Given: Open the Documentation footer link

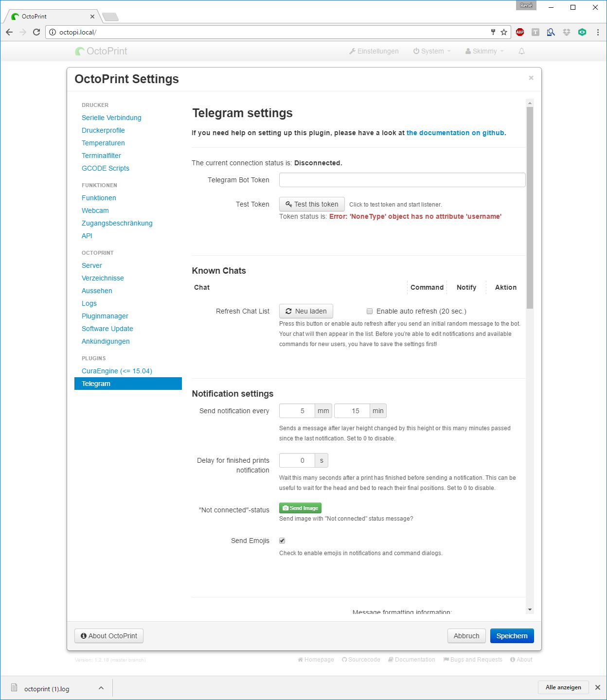Looking at the screenshot, I should [x=411, y=660].
